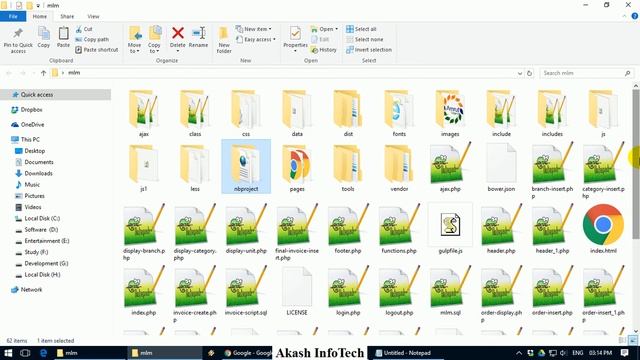
Task: Collapse the ribbon using the chevron
Action: tap(624, 16)
